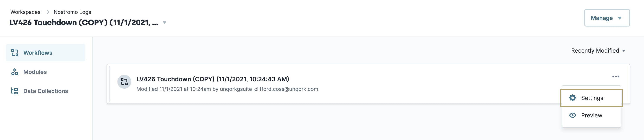The height and width of the screenshot is (140, 644).
Task: Click the round workflow icon on the card
Action: [x=124, y=82]
